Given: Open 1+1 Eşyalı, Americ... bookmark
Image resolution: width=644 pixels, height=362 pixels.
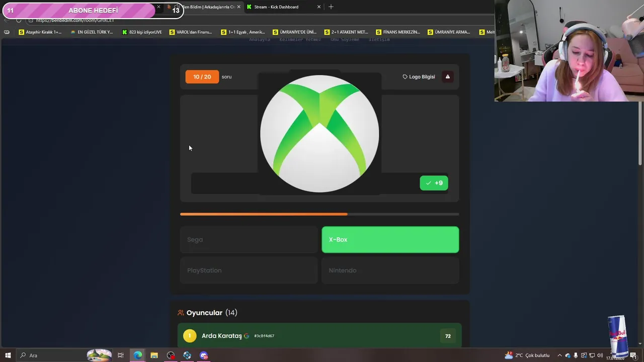Looking at the screenshot, I should click(243, 32).
